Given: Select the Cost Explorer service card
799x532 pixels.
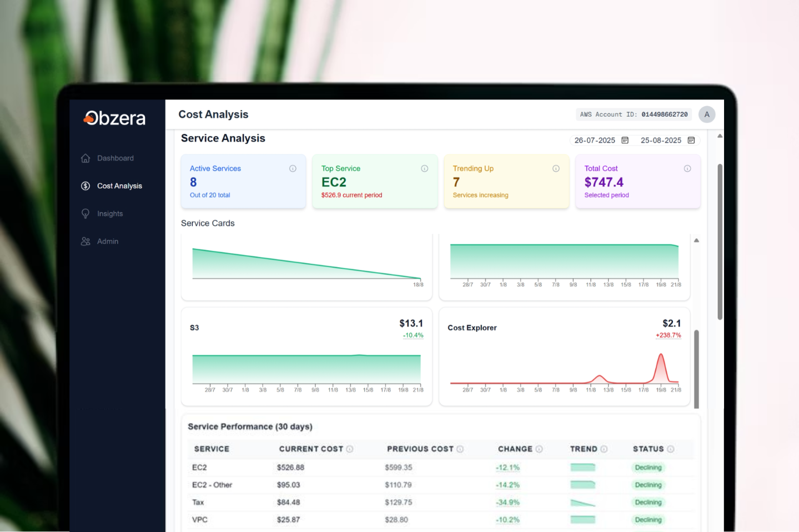Looking at the screenshot, I should click(564, 357).
